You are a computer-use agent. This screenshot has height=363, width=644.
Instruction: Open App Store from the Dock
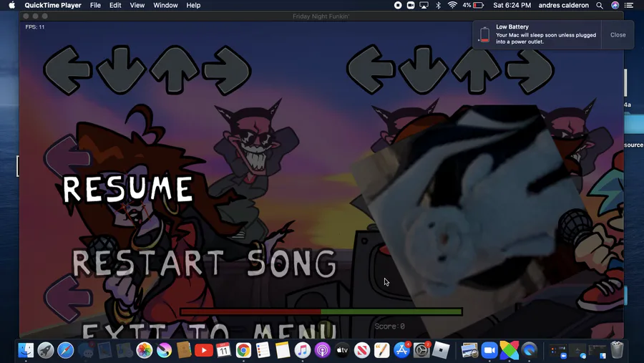[401, 350]
